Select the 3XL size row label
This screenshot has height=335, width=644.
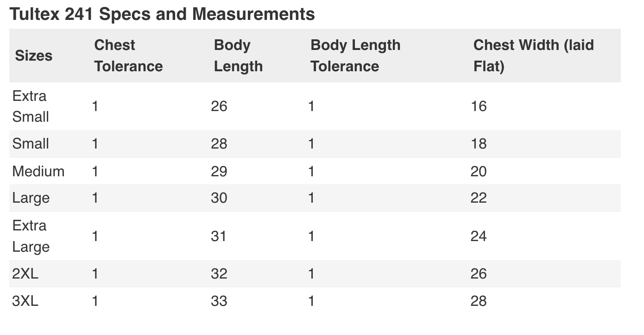point(25,301)
